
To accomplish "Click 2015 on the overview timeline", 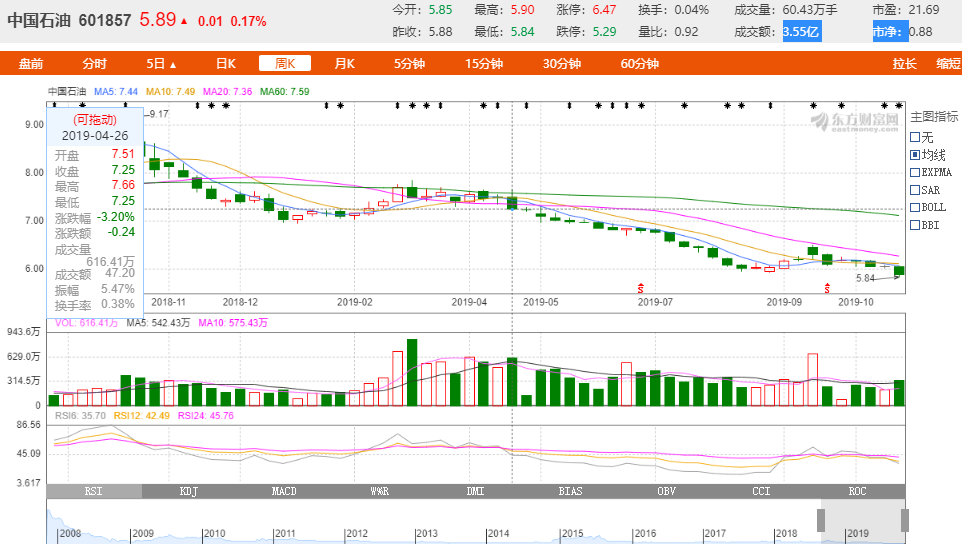I will pos(572,534).
